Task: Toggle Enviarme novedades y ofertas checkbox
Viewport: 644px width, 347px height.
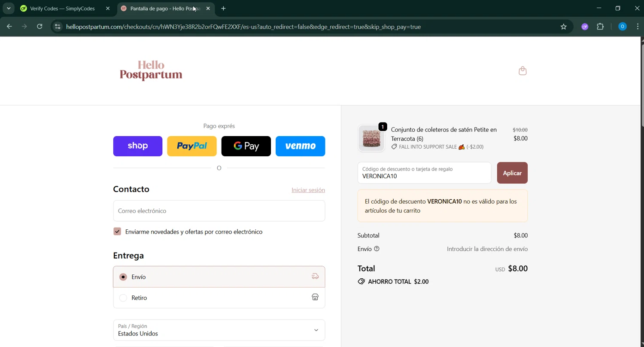Action: (x=117, y=231)
